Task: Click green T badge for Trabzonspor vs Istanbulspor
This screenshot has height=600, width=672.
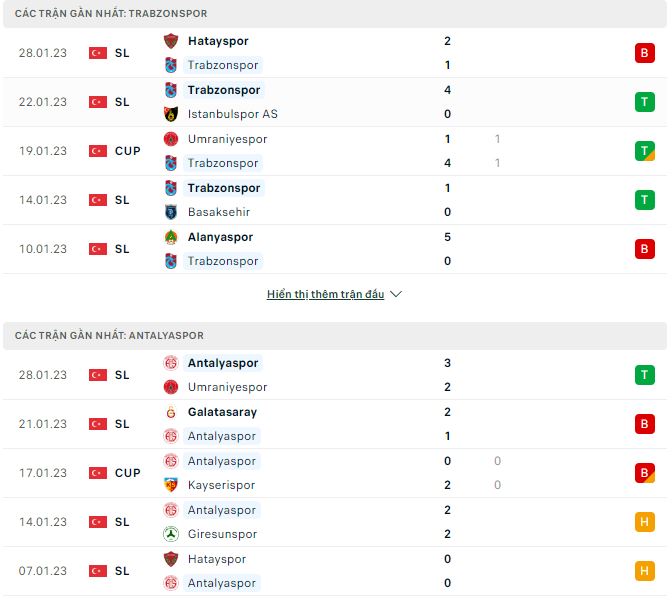Action: coord(644,102)
